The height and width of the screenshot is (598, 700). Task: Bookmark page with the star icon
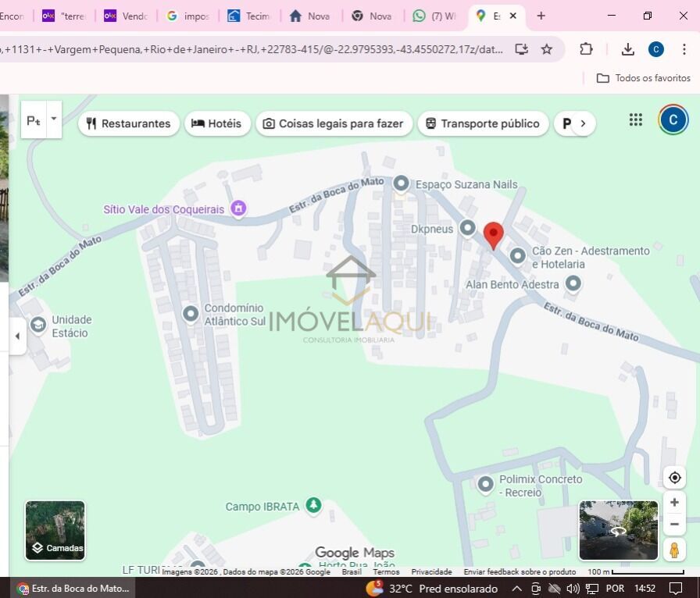547,49
